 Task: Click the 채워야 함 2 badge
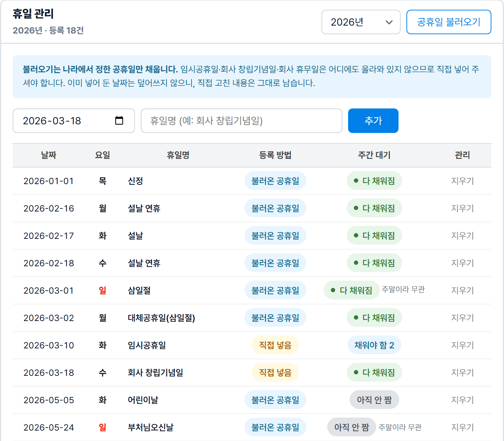coord(374,345)
